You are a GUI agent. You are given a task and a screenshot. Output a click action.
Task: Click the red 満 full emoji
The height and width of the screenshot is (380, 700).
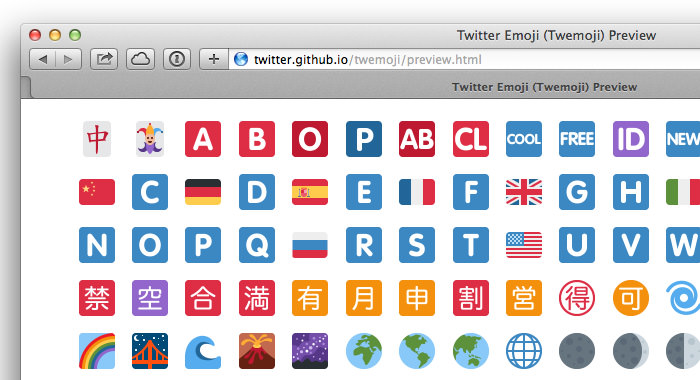click(257, 298)
